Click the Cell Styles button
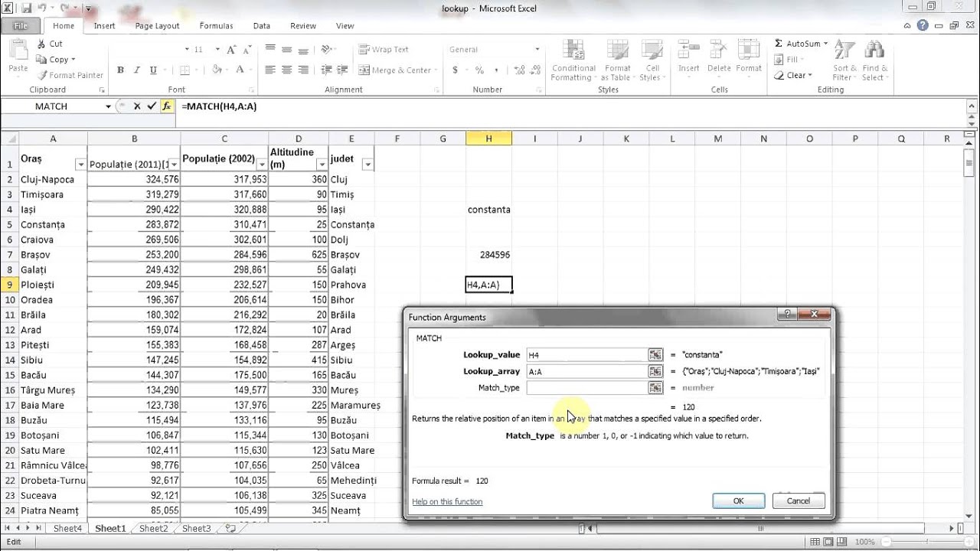This screenshot has height=551, width=980. [x=650, y=60]
